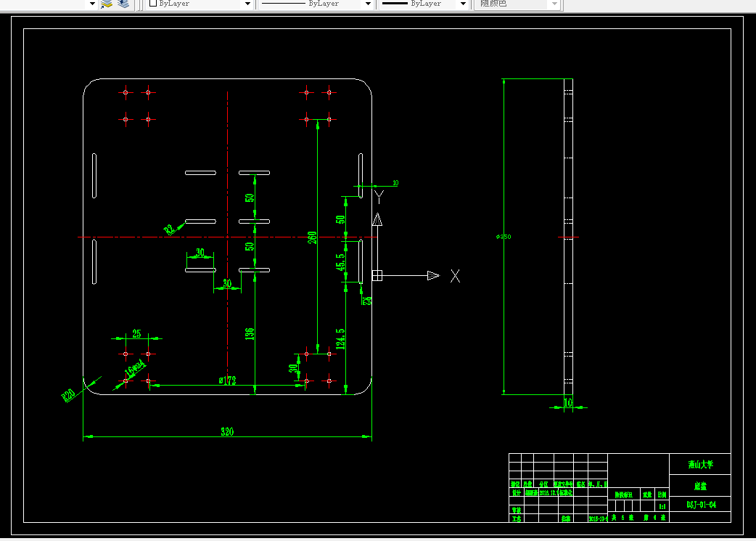Select the 260 vertical dimension text
Viewport: 756px width, 541px height.
[x=312, y=237]
